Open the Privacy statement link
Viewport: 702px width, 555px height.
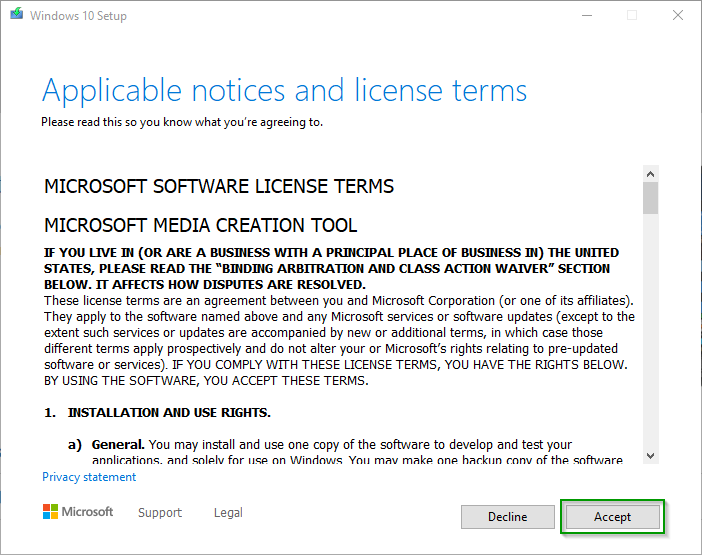pos(89,477)
